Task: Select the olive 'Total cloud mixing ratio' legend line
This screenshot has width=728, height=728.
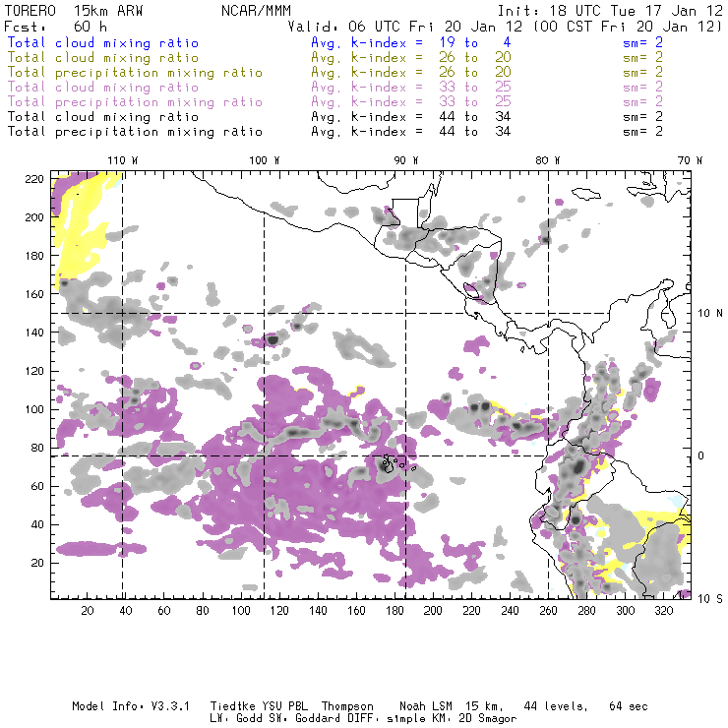Action: [103, 58]
